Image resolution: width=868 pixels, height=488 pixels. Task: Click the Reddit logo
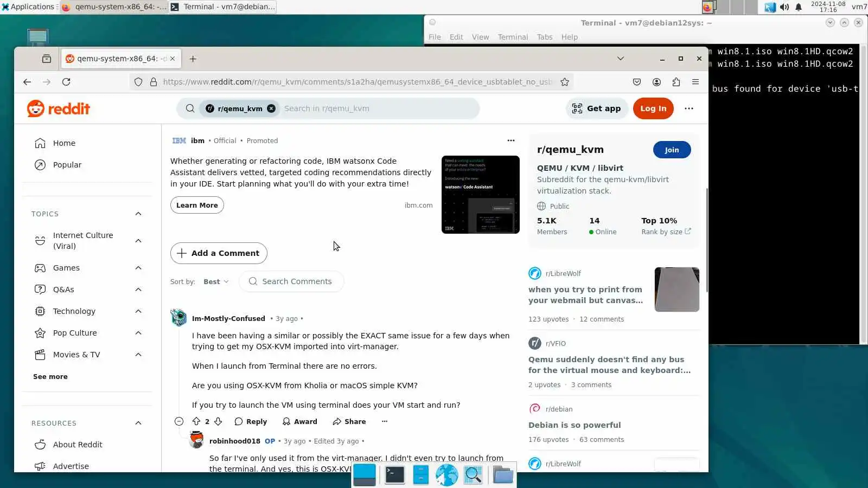(x=59, y=108)
